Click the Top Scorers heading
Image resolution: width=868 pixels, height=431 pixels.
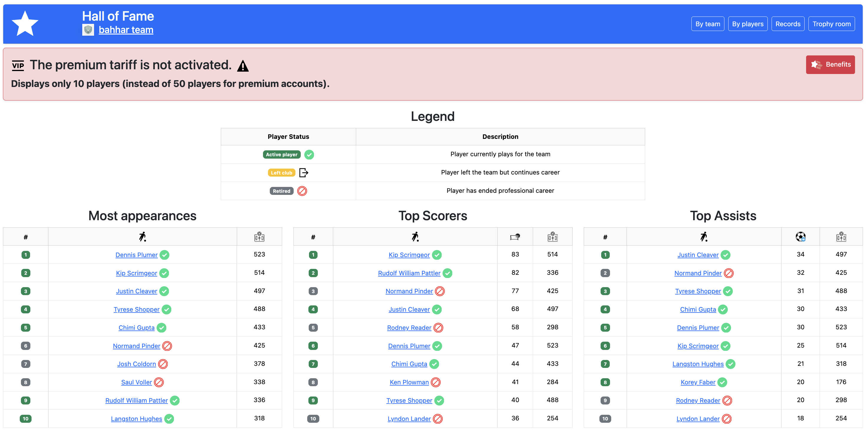pos(433,216)
